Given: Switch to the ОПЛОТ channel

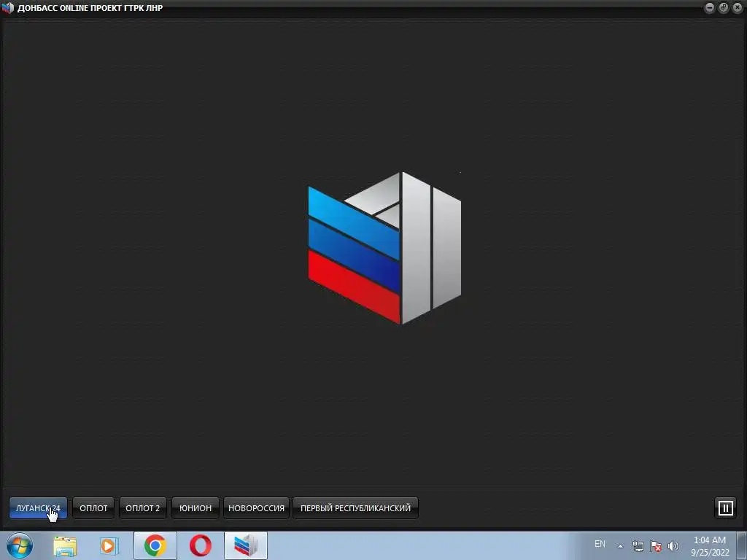Looking at the screenshot, I should point(93,508).
